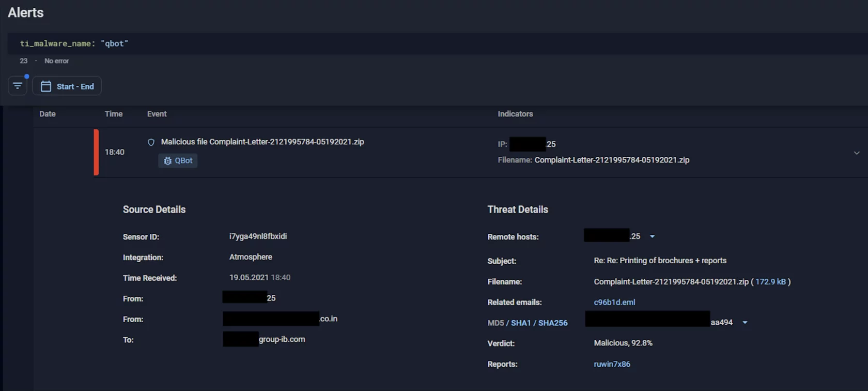868x391 pixels.
Task: Switch hash view to MD5
Action: (495, 323)
